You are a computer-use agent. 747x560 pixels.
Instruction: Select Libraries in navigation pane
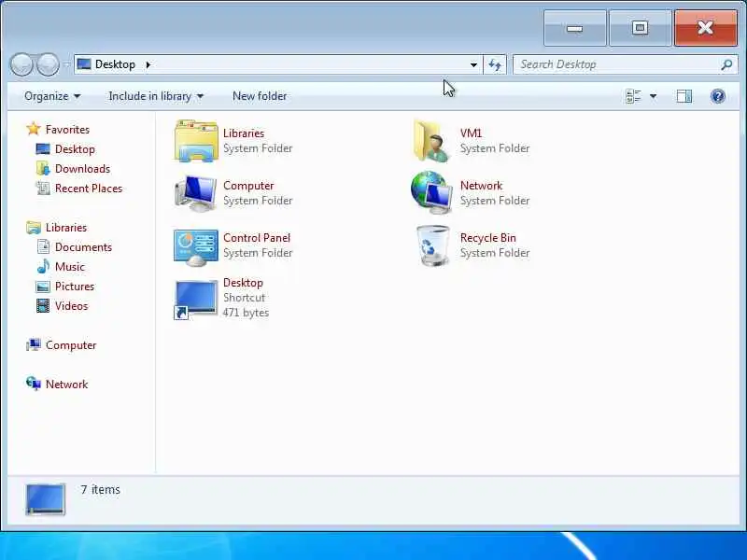[66, 227]
